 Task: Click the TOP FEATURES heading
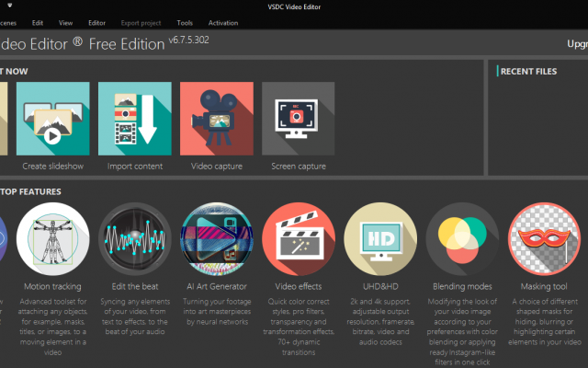30,191
